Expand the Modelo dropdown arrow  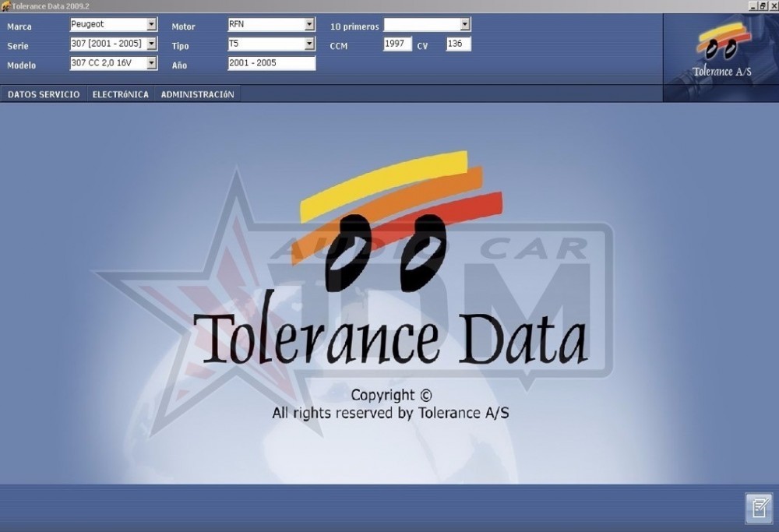[x=152, y=63]
